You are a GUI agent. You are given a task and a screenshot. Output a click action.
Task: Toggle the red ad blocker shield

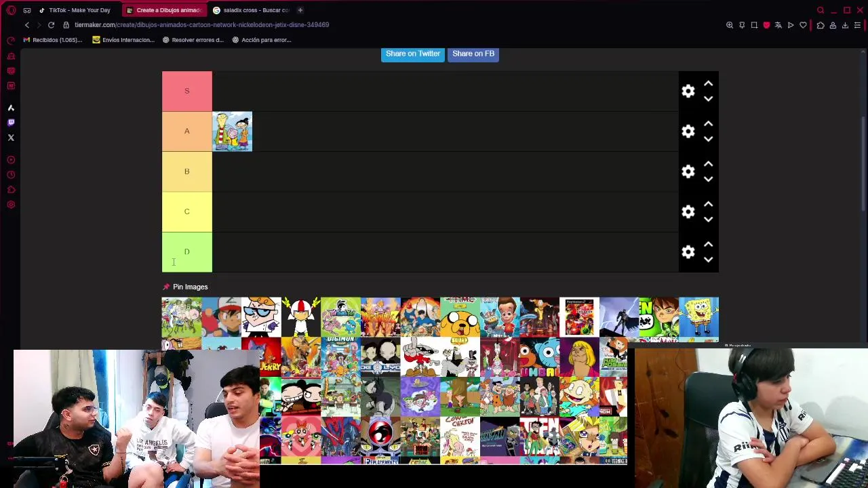pyautogui.click(x=766, y=25)
